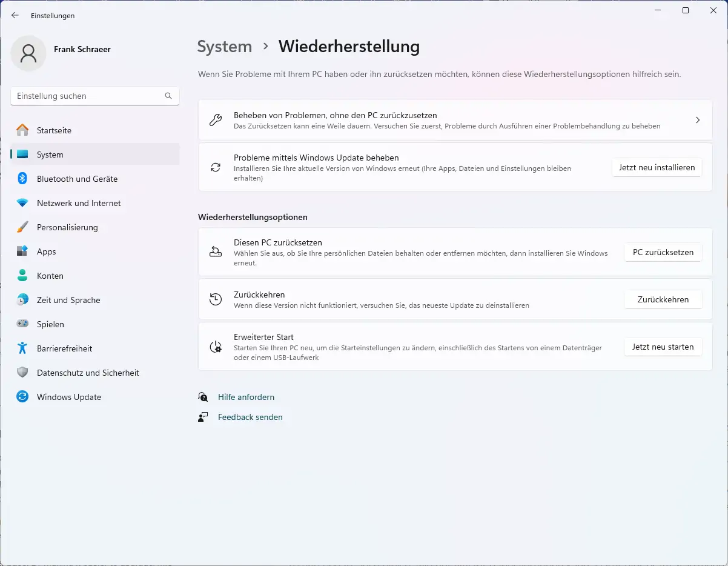Click the Windows Update sync icon
The image size is (728, 566).
22,397
